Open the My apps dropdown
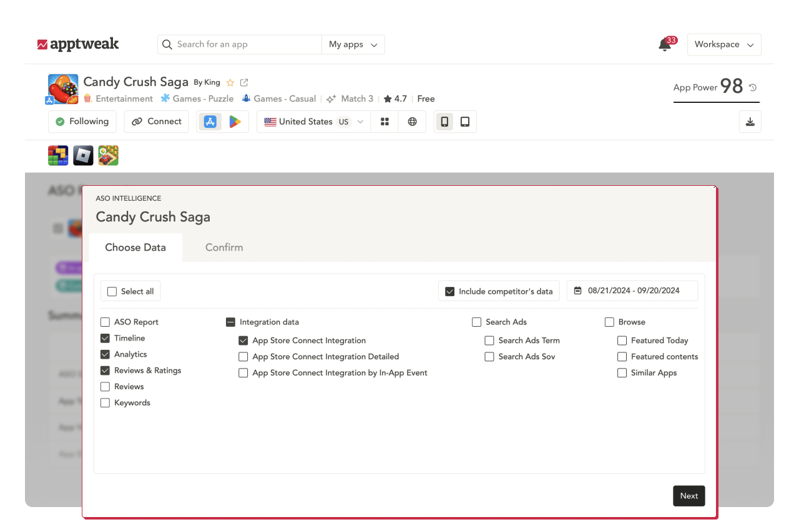The height and width of the screenshot is (532, 799). (x=353, y=44)
